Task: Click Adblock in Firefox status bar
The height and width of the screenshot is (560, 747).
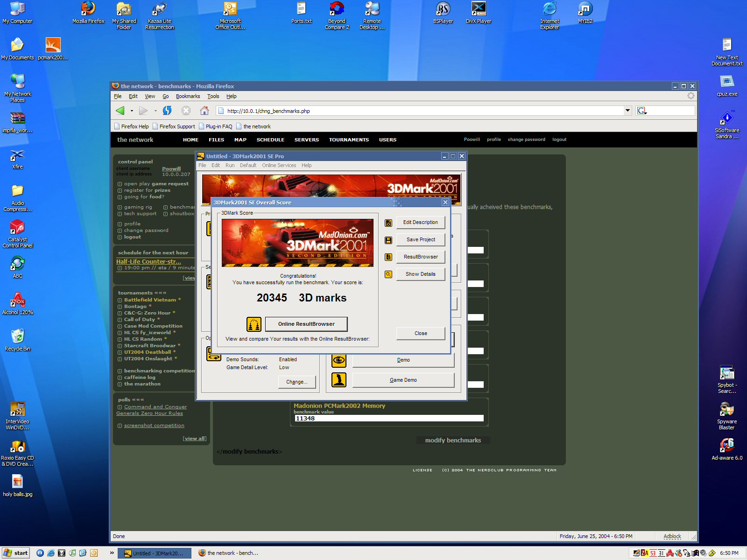Action: pyautogui.click(x=672, y=536)
